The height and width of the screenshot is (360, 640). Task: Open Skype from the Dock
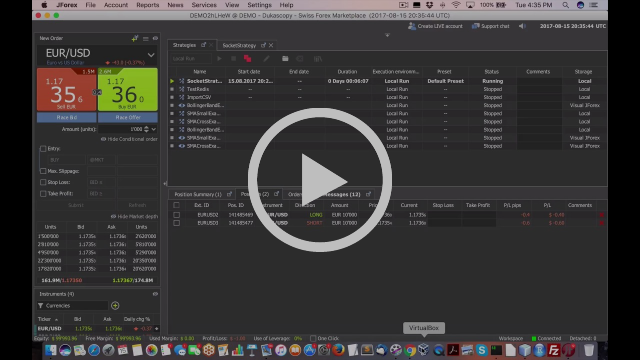click(x=482, y=350)
